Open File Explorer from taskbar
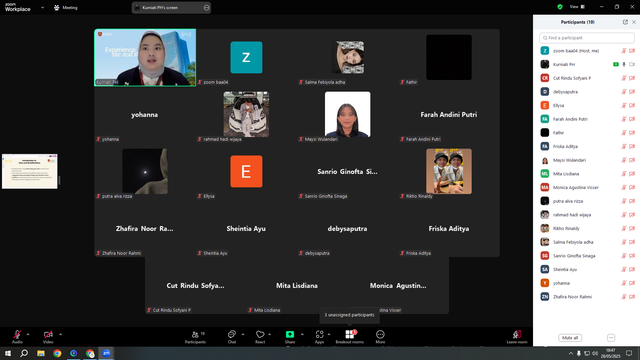640x360 pixels. pos(41,353)
